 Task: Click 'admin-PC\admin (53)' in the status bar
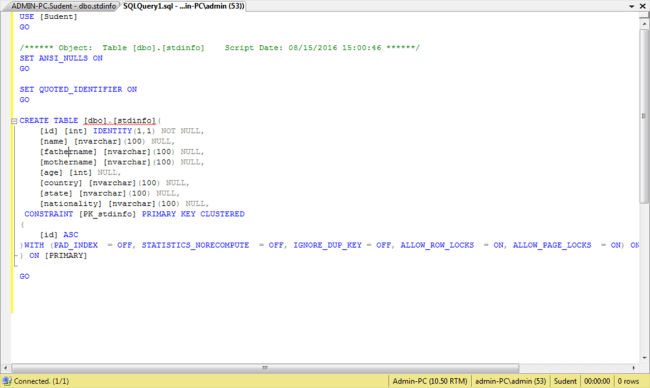[510, 381]
